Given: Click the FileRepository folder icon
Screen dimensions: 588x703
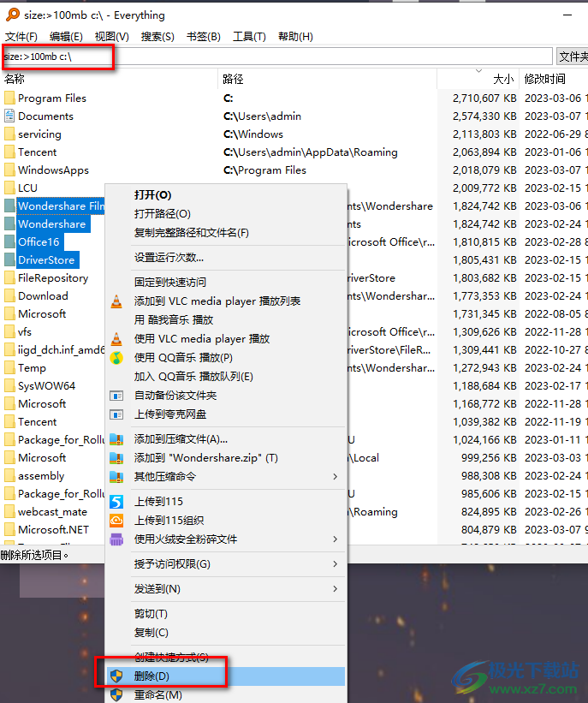Looking at the screenshot, I should [x=9, y=277].
